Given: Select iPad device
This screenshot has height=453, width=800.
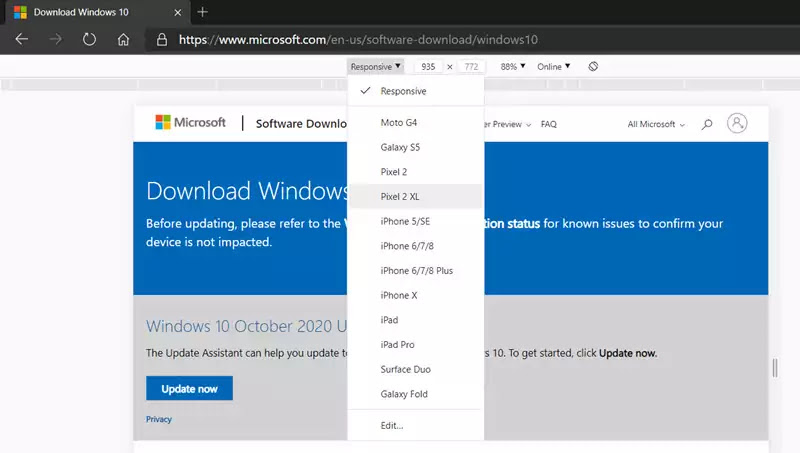Looking at the screenshot, I should coord(415,320).
